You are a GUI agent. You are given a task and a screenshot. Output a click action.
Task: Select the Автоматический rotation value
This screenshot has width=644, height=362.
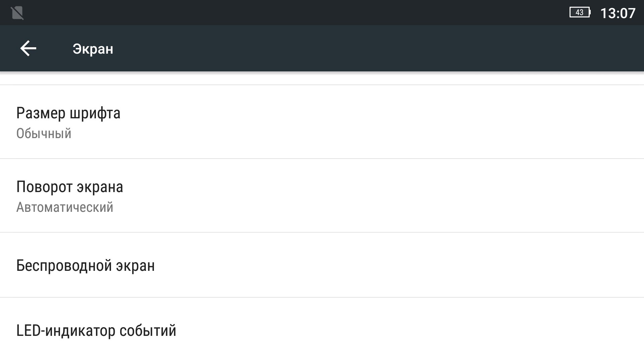65,207
